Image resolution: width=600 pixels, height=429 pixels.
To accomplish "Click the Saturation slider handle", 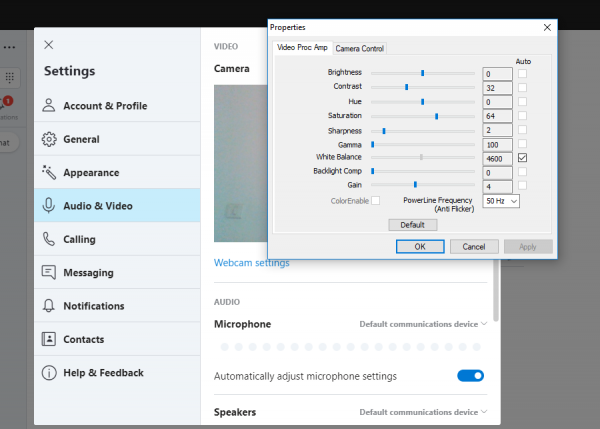I will point(437,116).
